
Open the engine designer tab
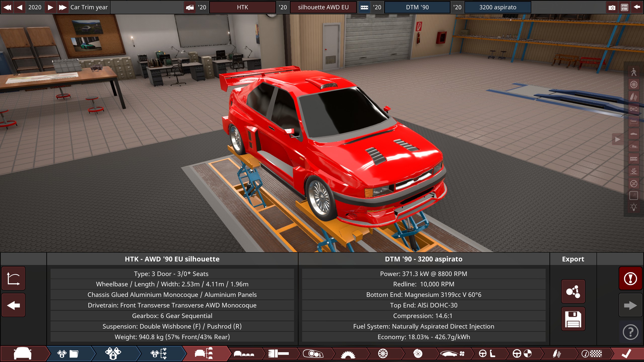pyautogui.click(x=114, y=353)
